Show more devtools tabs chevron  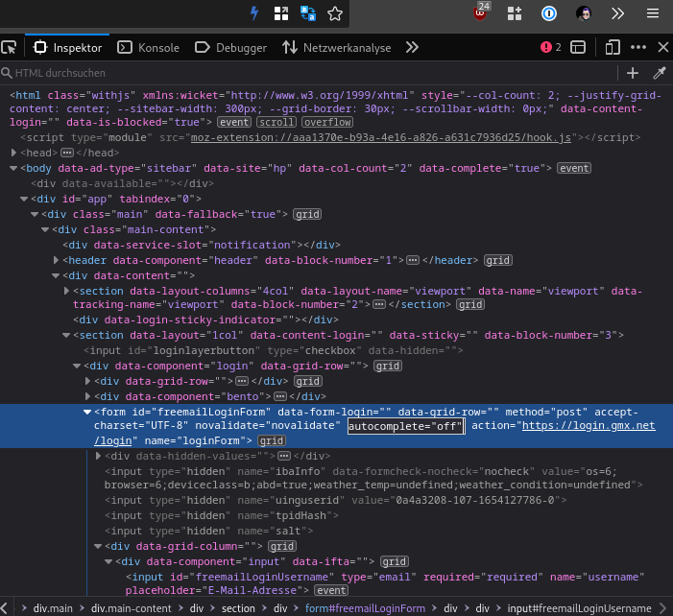412,47
